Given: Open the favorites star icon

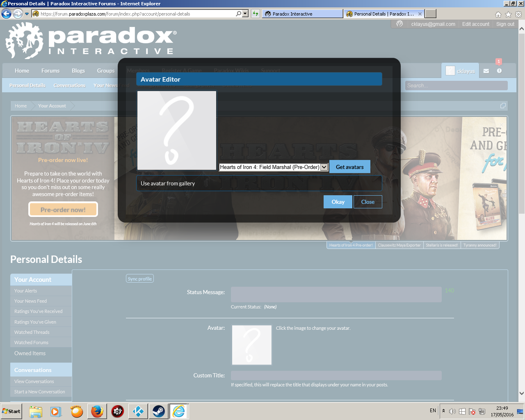Looking at the screenshot, I should pyautogui.click(x=508, y=14).
